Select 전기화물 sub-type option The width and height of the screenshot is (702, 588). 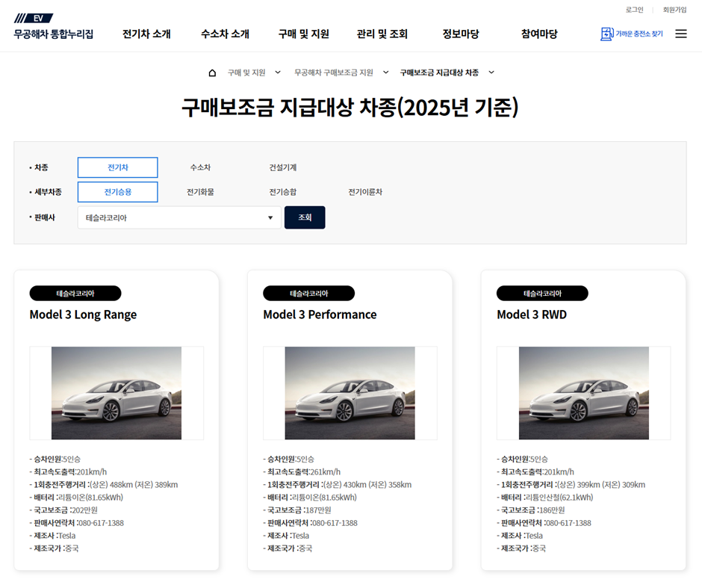tap(200, 192)
